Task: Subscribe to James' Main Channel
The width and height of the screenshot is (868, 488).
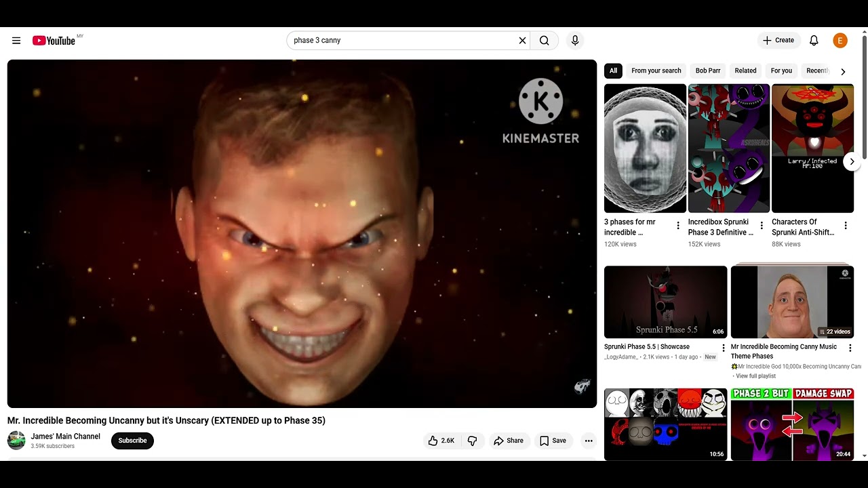Action: [x=132, y=441]
